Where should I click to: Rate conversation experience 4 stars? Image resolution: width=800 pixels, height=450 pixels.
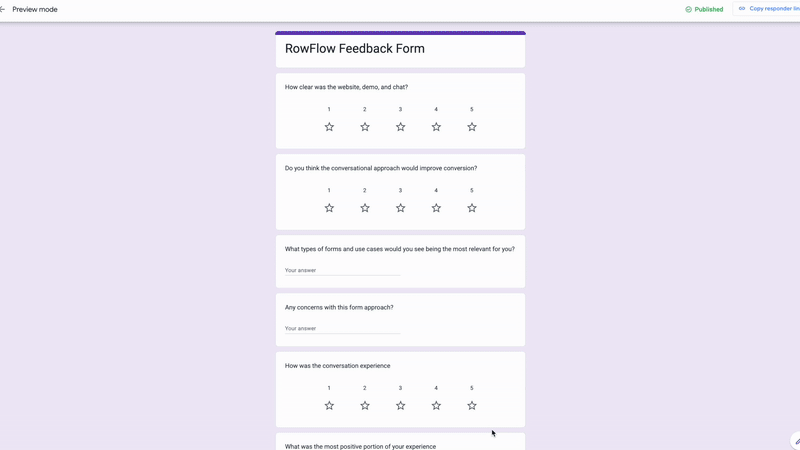tap(436, 406)
